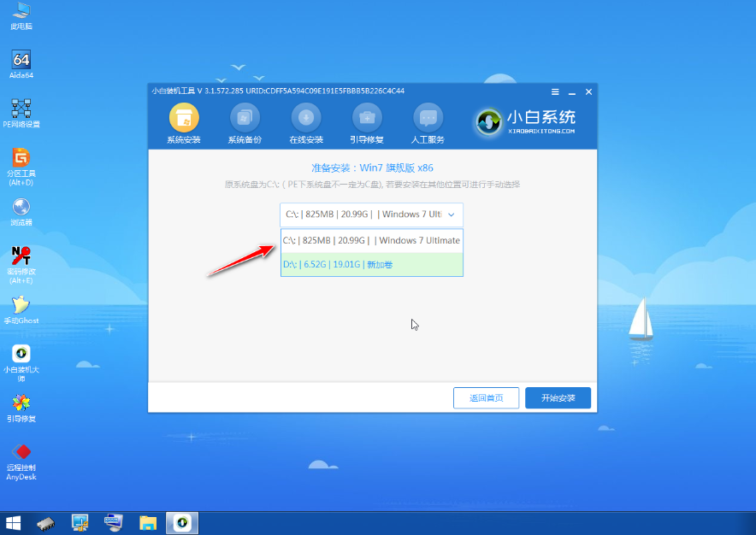This screenshot has height=535, width=756.
Task: Open Aida64 from the desktop
Action: pos(21,61)
